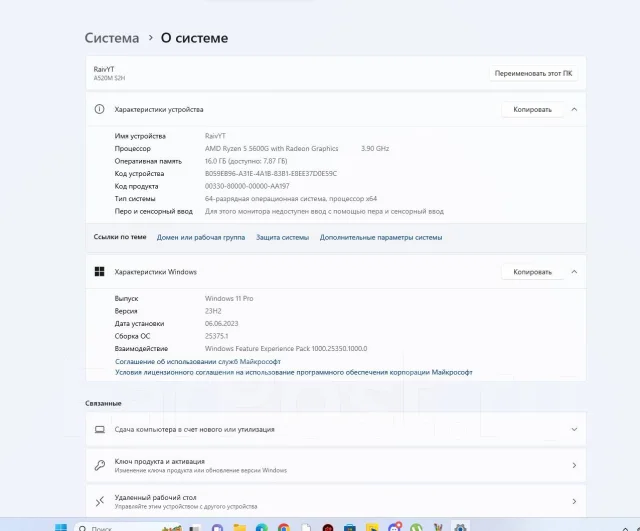Click the PC name RaivYT in header card
640x531 pixels.
(x=104, y=69)
